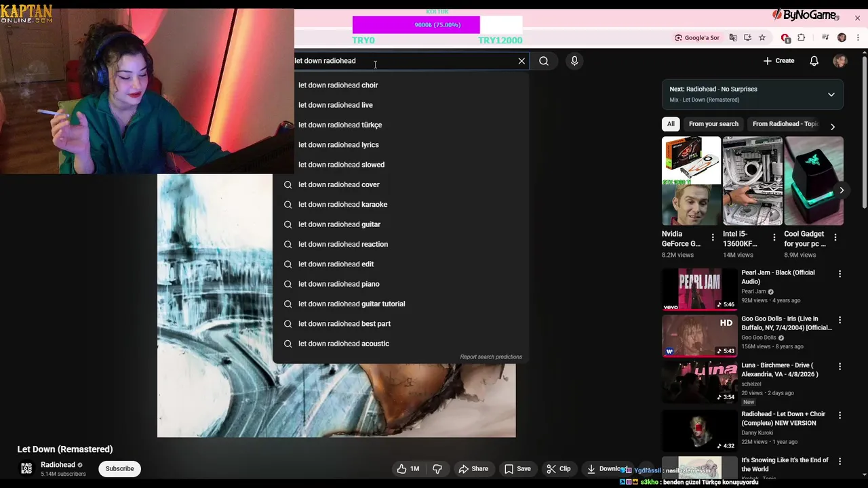The width and height of the screenshot is (868, 488).
Task: Click the Create button
Action: tap(778, 61)
